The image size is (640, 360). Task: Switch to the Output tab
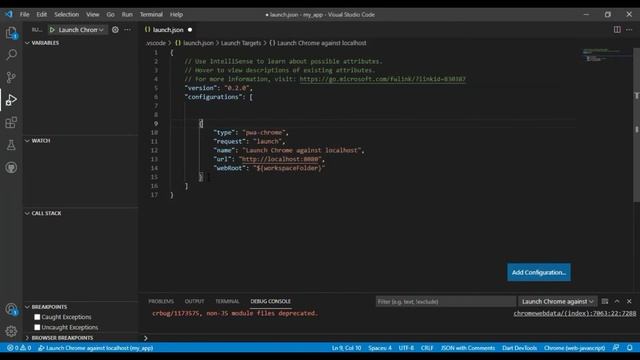pos(194,301)
